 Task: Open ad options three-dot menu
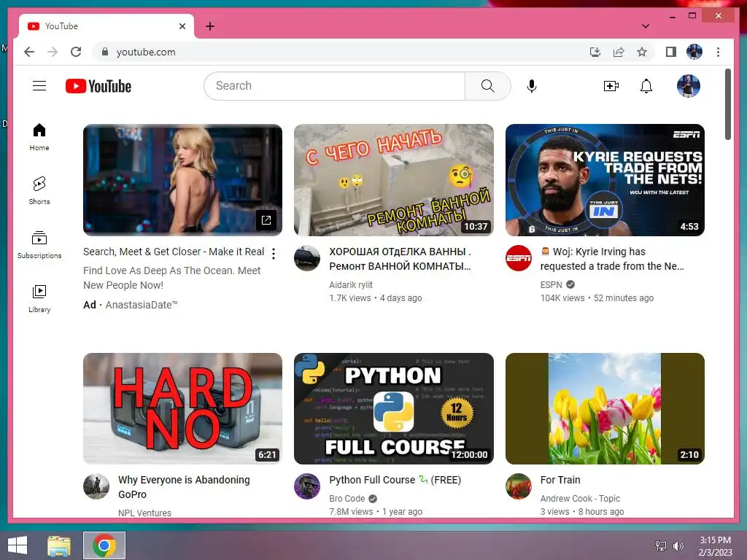[x=274, y=254]
